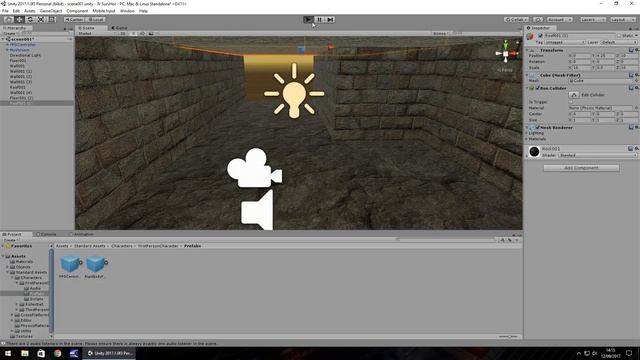
Task: Toggle the Box Collider enabled checkbox
Action: coord(538,88)
